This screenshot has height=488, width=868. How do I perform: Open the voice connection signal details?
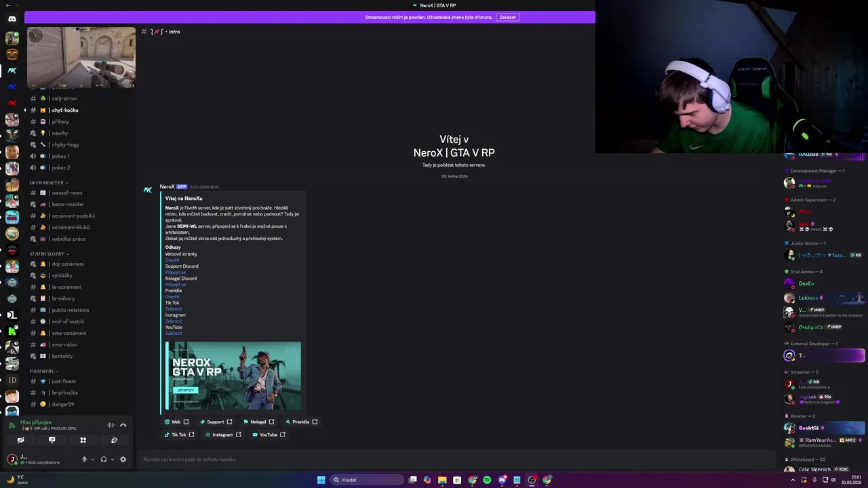click(12, 425)
